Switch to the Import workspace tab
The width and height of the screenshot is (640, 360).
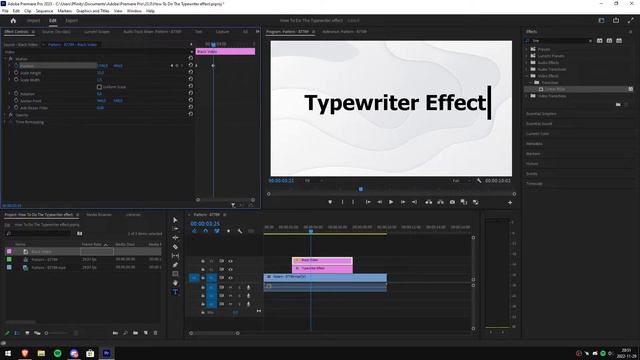33,20
